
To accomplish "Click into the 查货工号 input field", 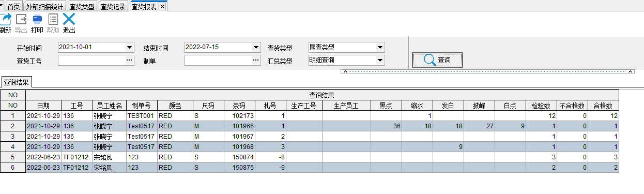I will [x=92, y=61].
